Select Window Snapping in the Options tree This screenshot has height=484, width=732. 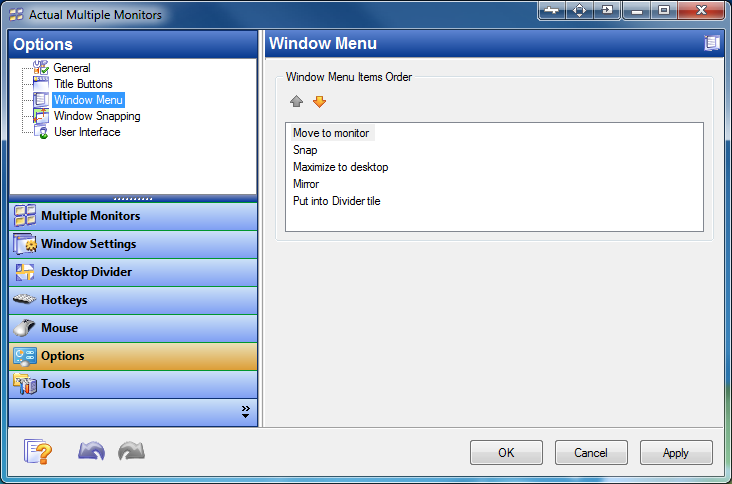pos(97,116)
